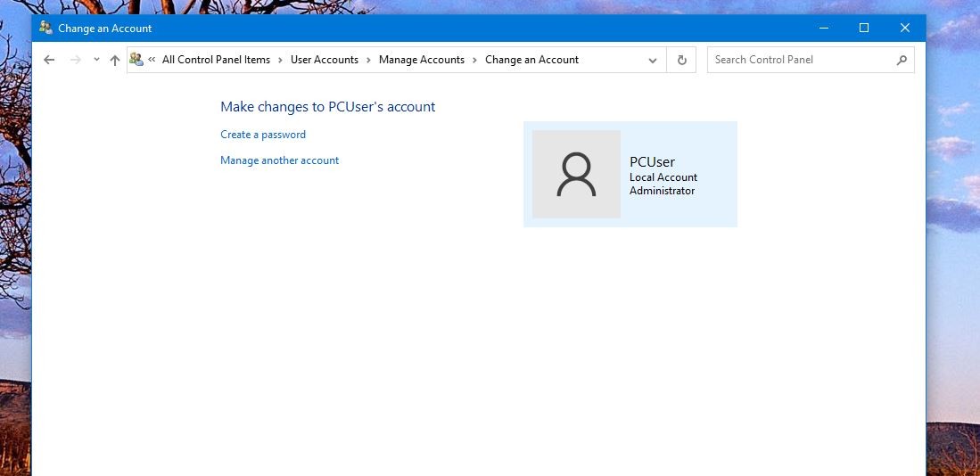Minimize the Change an Account window
Viewport: 980px width, 476px height.
(x=824, y=29)
